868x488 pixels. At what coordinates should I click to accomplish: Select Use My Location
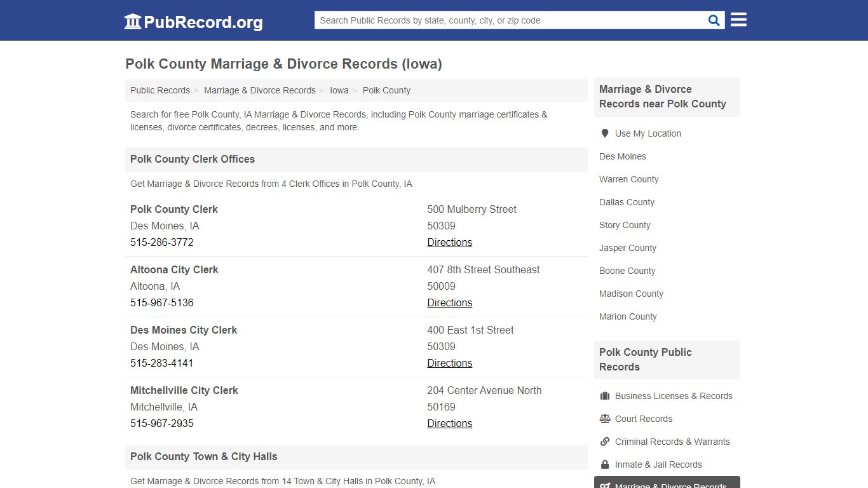click(x=648, y=133)
